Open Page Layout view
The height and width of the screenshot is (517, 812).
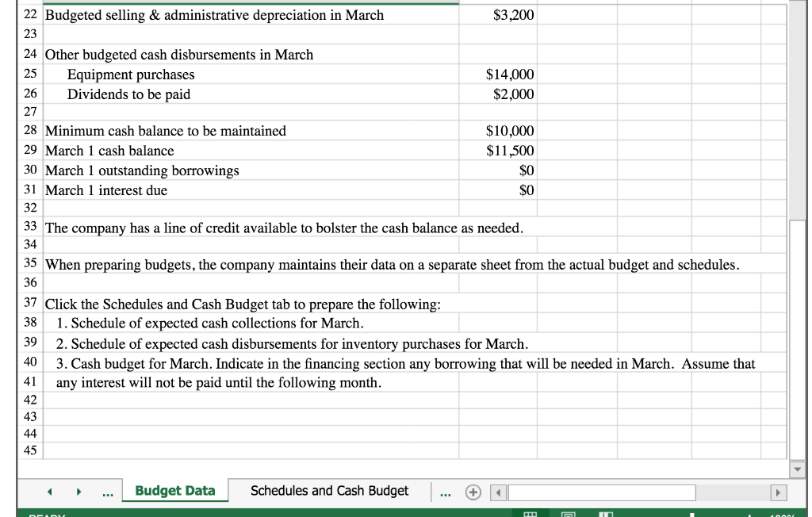pyautogui.click(x=568, y=514)
